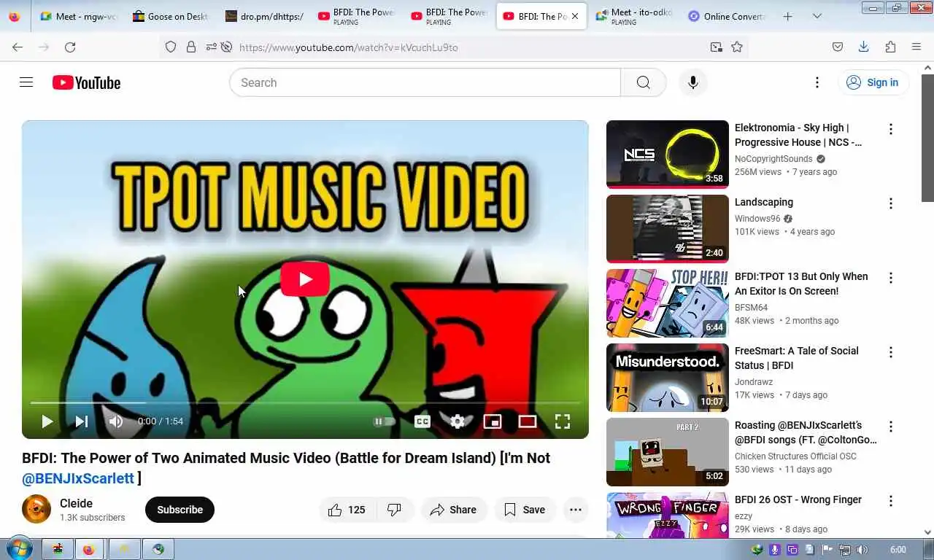Skip to the next video
Screen dimensions: 934x560
coord(82,421)
